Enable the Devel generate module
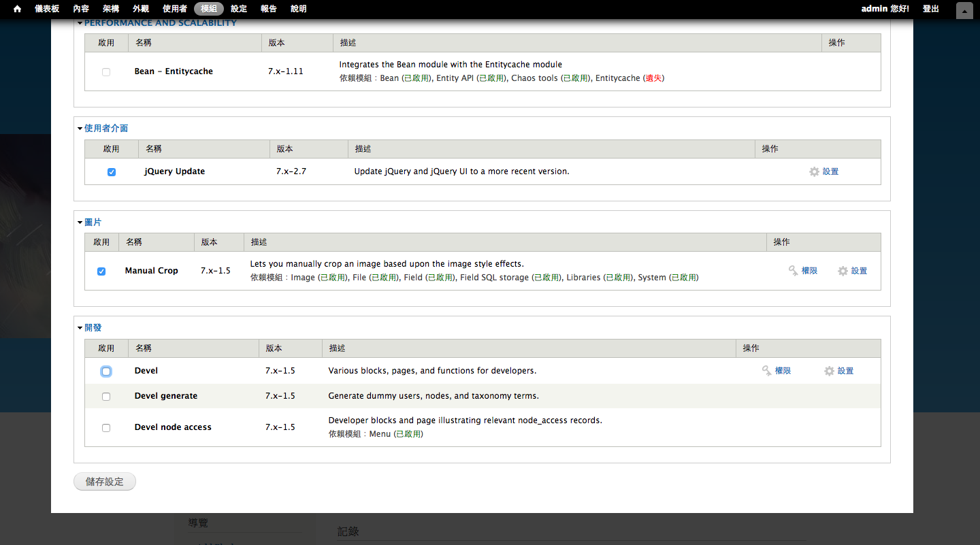980x545 pixels. pos(106,397)
